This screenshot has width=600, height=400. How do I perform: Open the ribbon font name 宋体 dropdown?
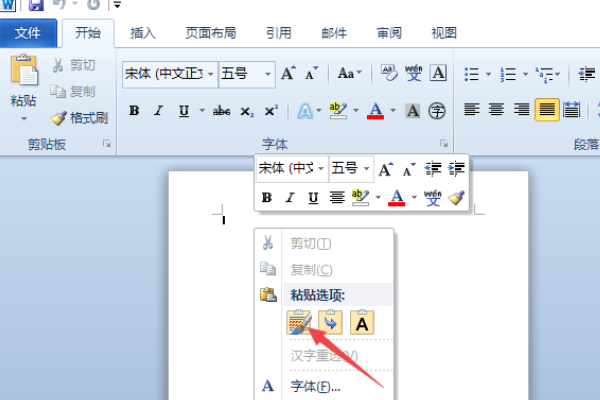coord(210,73)
